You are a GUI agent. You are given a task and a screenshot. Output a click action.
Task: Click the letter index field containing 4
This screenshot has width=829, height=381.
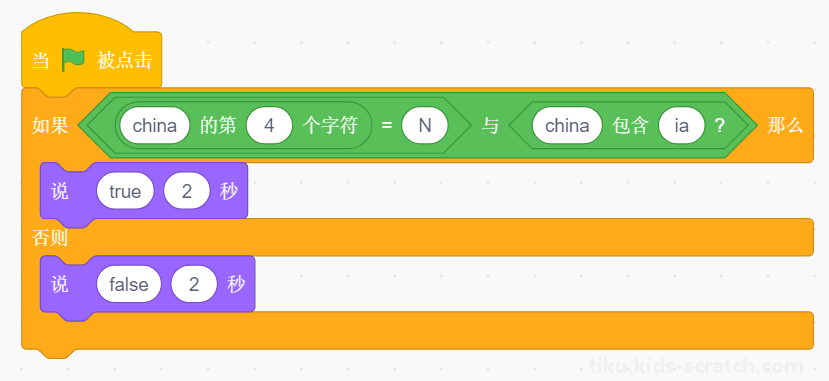269,126
